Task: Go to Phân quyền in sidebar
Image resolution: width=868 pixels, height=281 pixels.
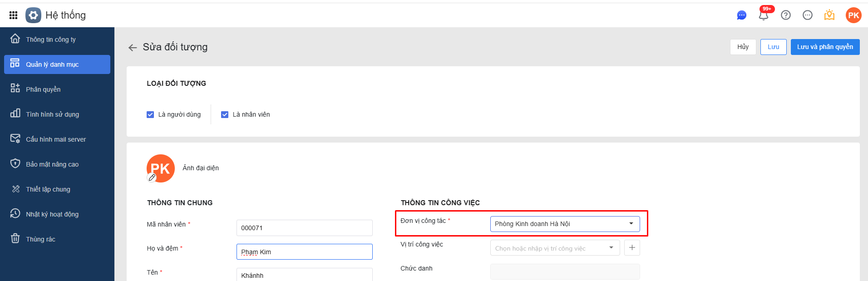Action: 43,89
